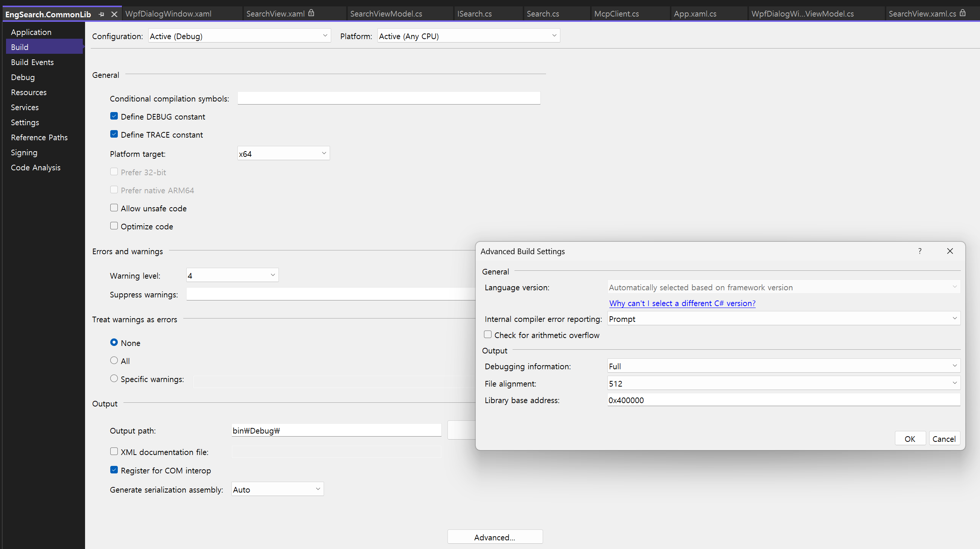The height and width of the screenshot is (549, 980).
Task: Close the EngSearch.CommonLib tab
Action: pos(114,14)
